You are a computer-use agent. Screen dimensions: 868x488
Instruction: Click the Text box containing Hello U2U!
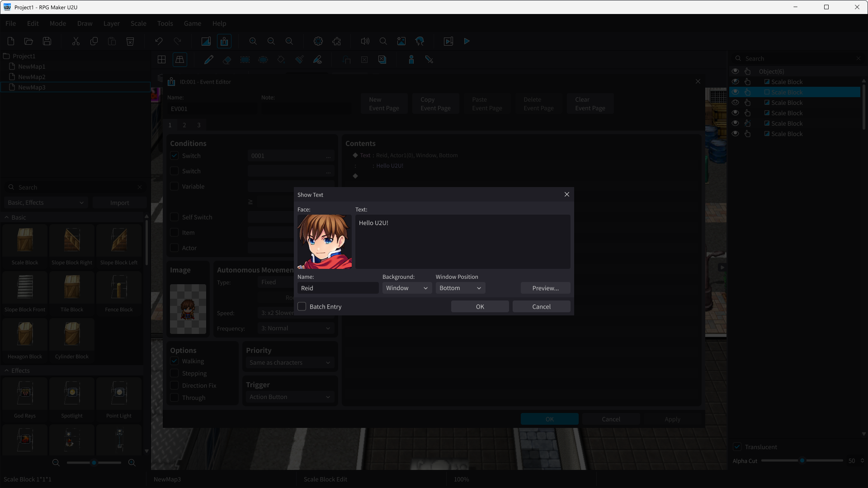463,242
